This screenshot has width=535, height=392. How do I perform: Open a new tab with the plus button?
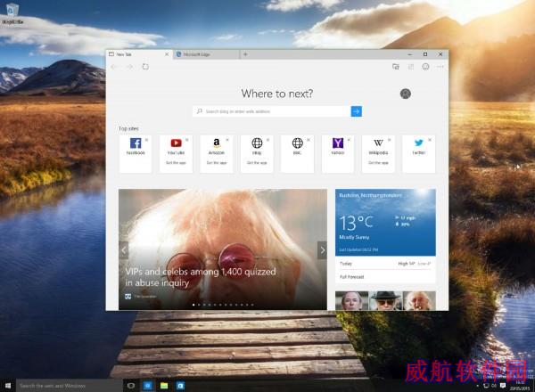pyautogui.click(x=245, y=54)
